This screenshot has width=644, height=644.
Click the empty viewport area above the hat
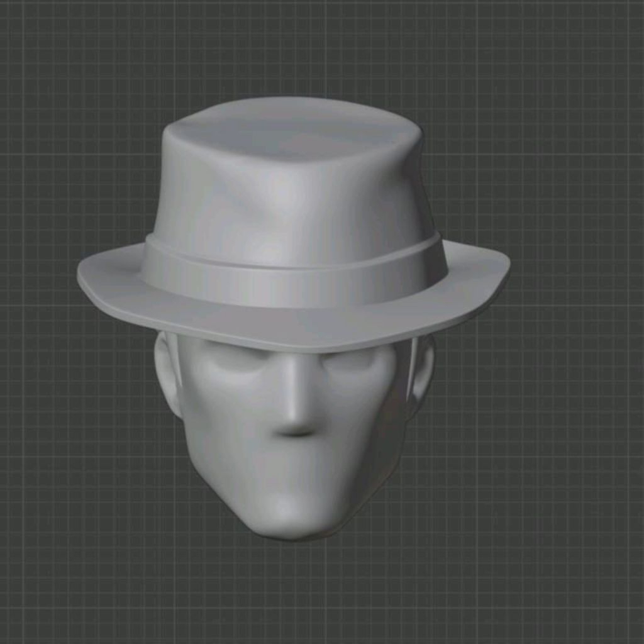[314, 50]
